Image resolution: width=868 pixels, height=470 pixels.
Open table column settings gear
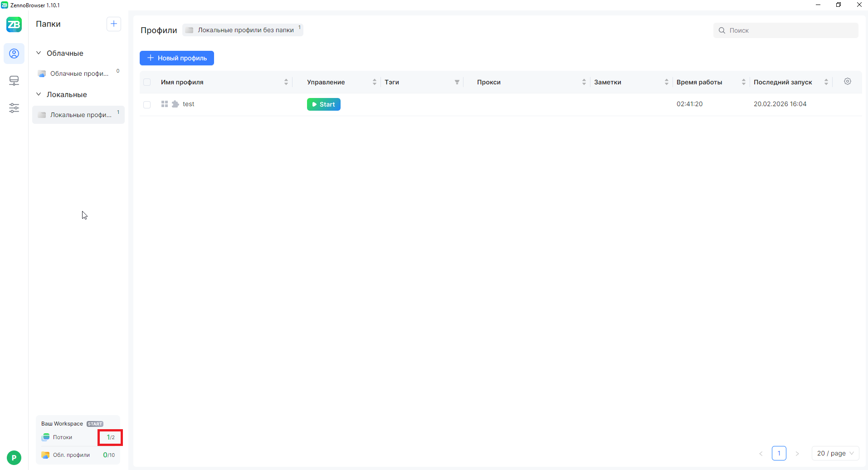tap(848, 82)
